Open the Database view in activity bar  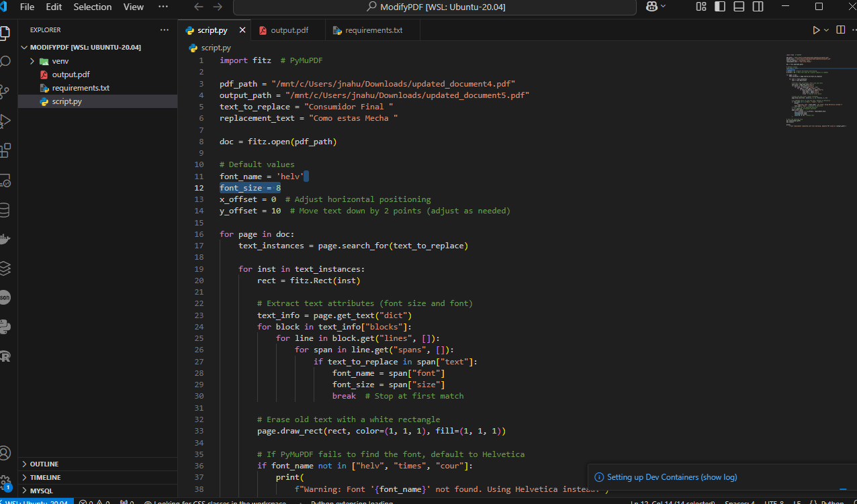click(5, 210)
